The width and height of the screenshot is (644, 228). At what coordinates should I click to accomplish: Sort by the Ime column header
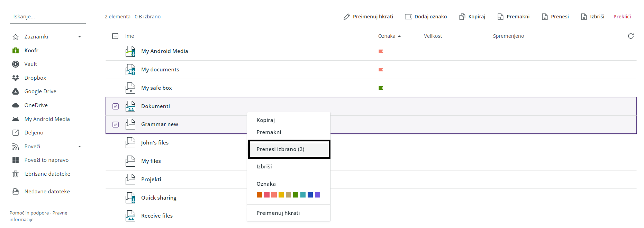(129, 36)
